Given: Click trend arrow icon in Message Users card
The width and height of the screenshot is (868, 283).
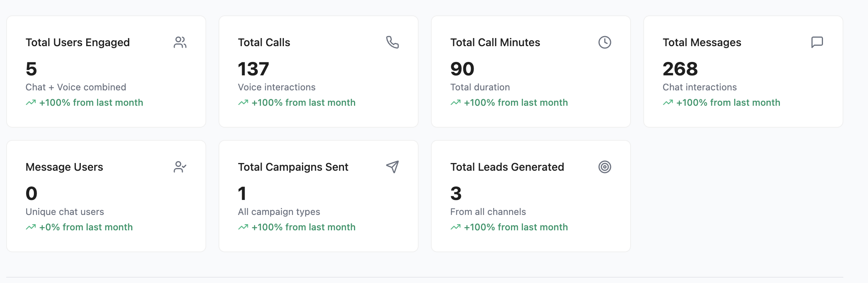Looking at the screenshot, I should (x=31, y=227).
